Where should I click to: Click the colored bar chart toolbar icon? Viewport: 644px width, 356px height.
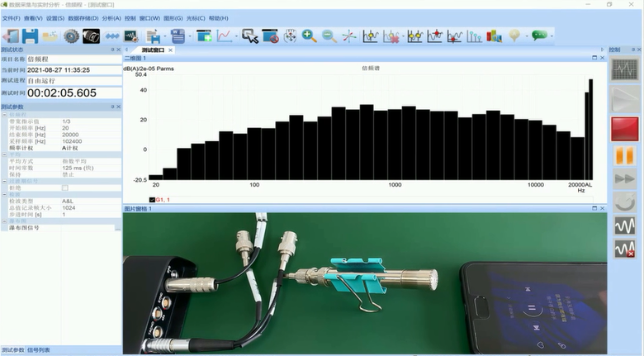494,36
